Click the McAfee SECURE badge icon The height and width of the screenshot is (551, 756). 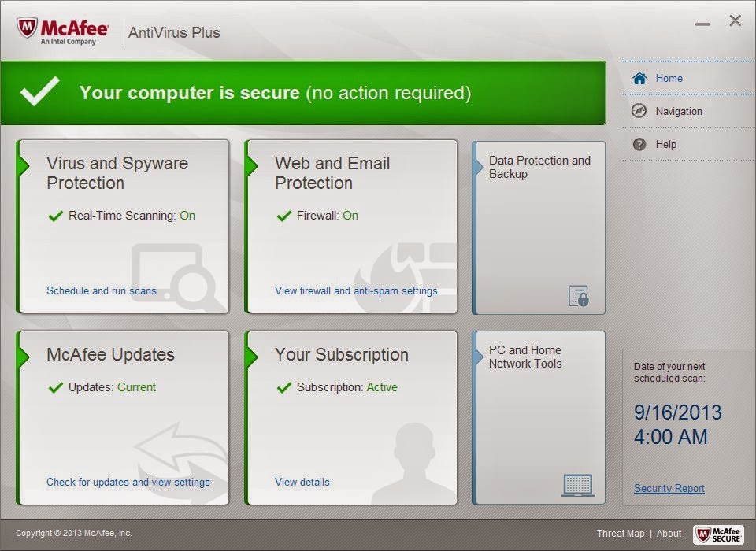(x=717, y=534)
